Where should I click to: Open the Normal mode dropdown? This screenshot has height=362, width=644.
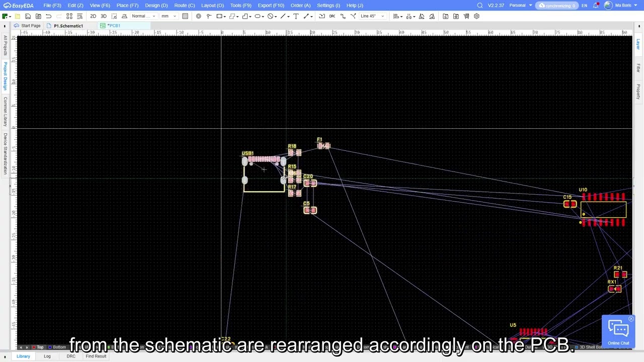point(143,16)
